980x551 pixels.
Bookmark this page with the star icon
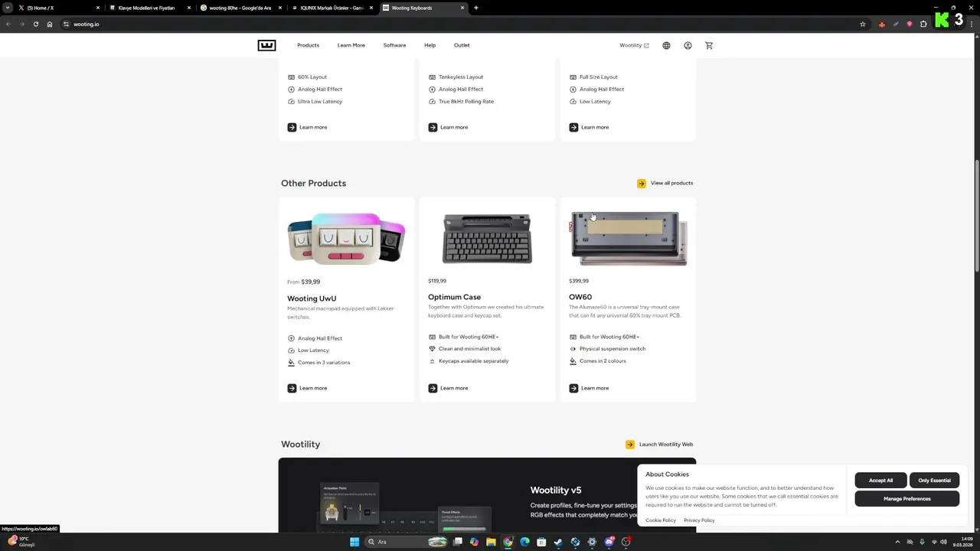click(863, 24)
